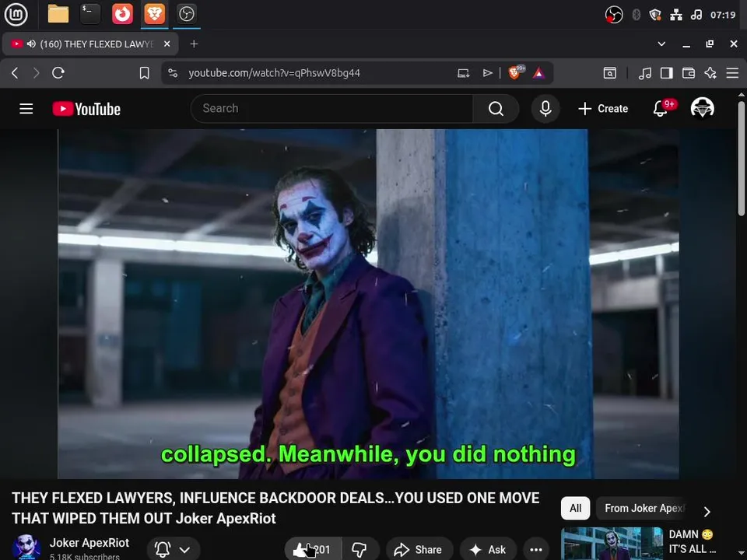747x560 pixels.
Task: Open the security shield tray icon
Action: click(x=655, y=15)
